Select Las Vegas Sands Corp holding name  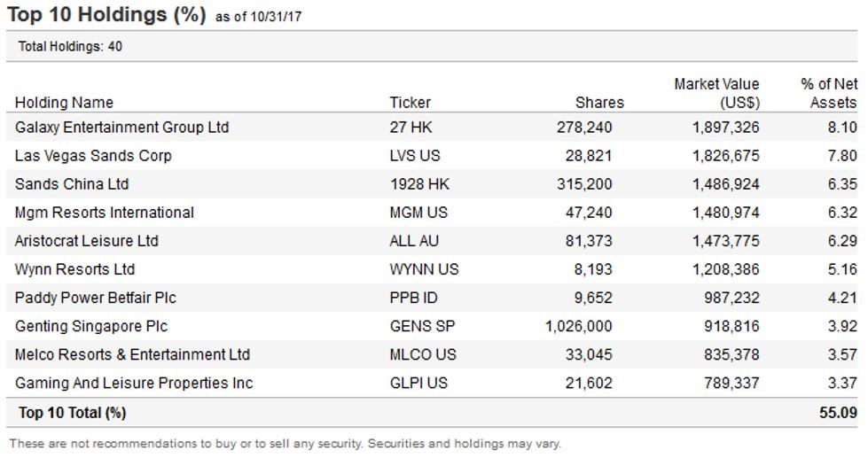pyautogui.click(x=93, y=156)
